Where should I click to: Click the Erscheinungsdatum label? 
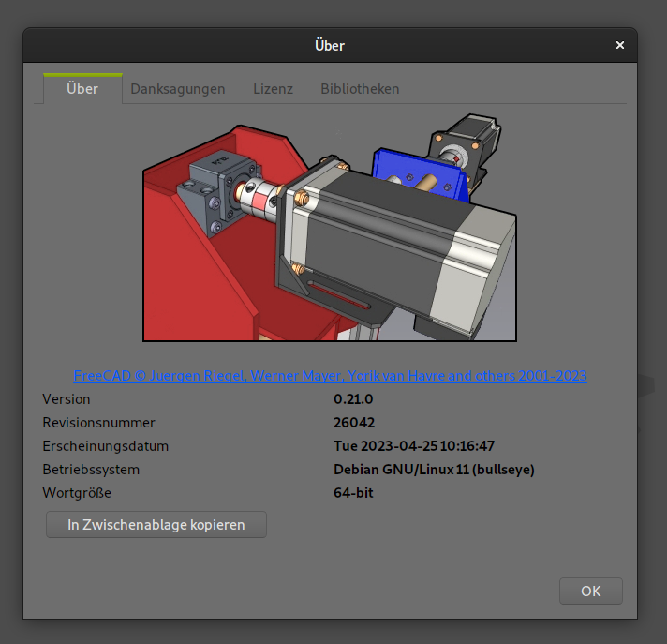[105, 445]
